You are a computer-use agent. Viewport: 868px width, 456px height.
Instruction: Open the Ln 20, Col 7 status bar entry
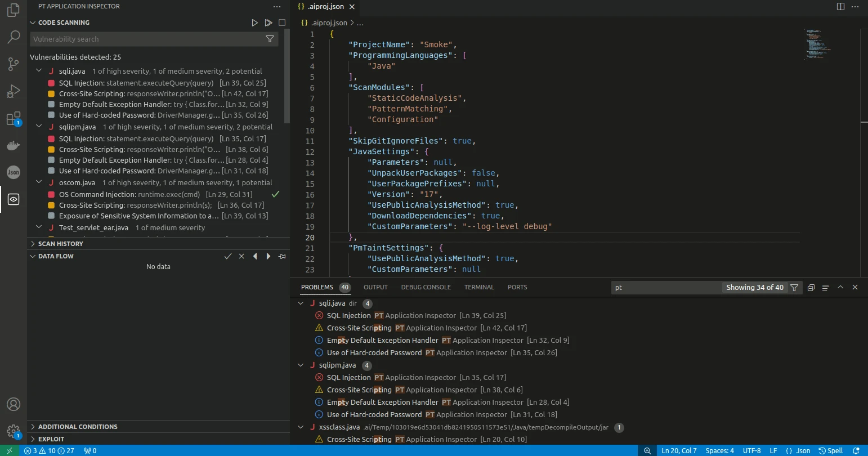coord(679,450)
